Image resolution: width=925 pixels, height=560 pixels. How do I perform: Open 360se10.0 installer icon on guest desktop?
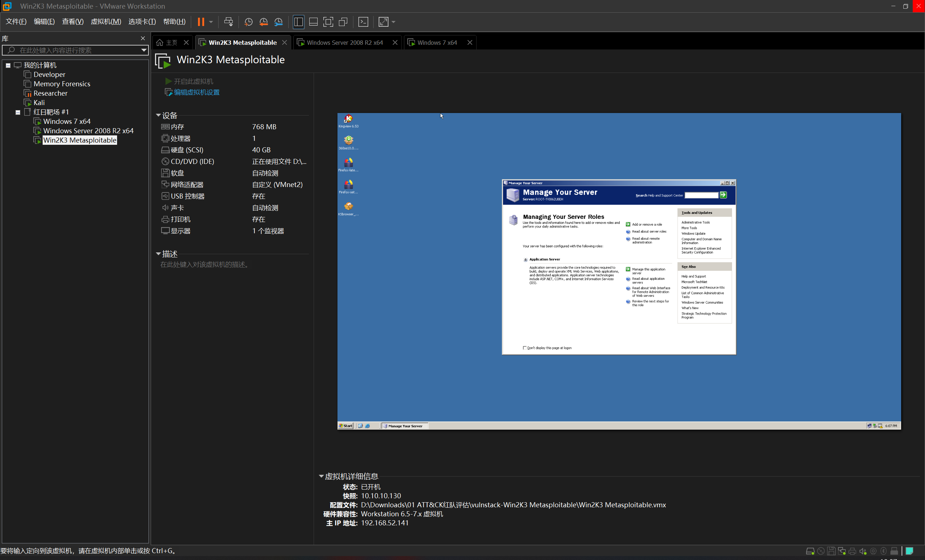(x=348, y=143)
